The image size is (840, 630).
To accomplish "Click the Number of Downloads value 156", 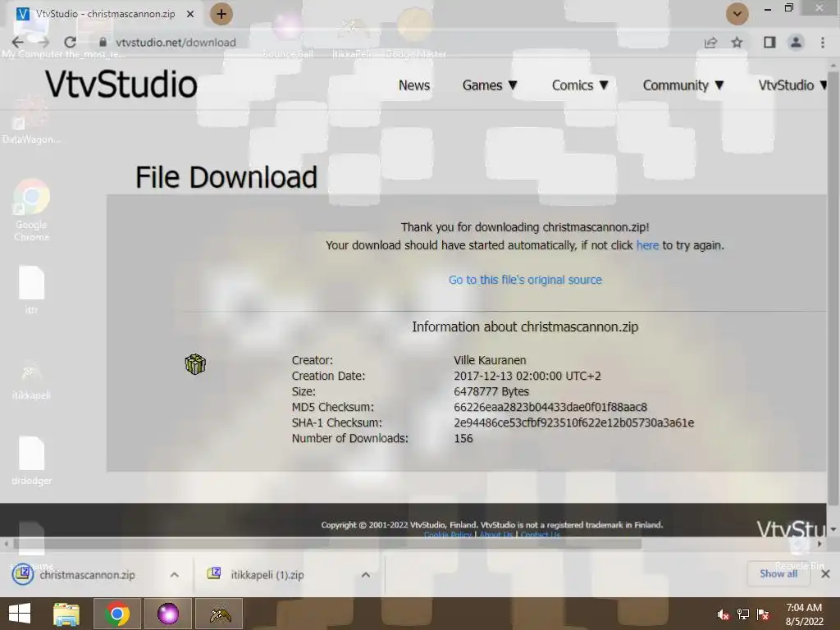I will pyautogui.click(x=463, y=438).
